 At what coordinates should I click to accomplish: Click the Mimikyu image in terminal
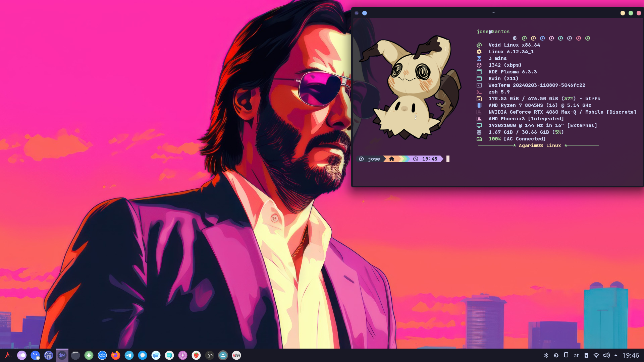410,88
